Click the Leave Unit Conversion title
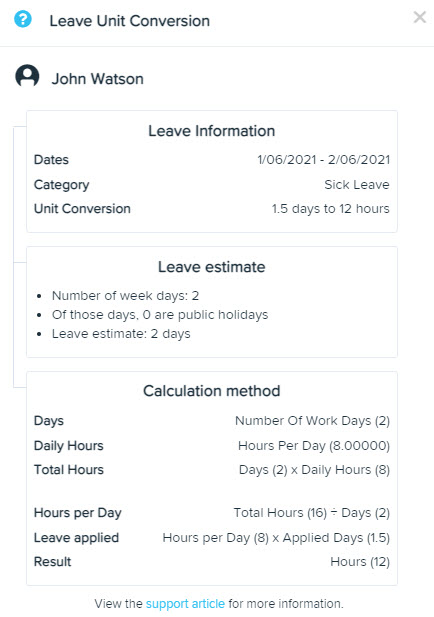This screenshot has width=434, height=617. 129,21
